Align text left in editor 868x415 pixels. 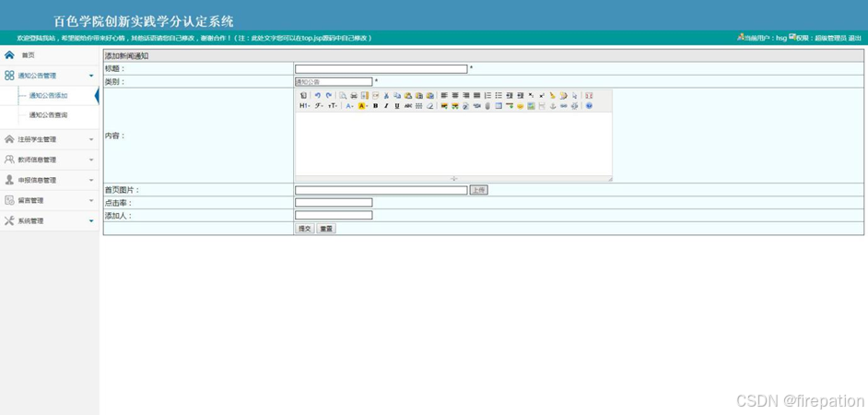[444, 95]
